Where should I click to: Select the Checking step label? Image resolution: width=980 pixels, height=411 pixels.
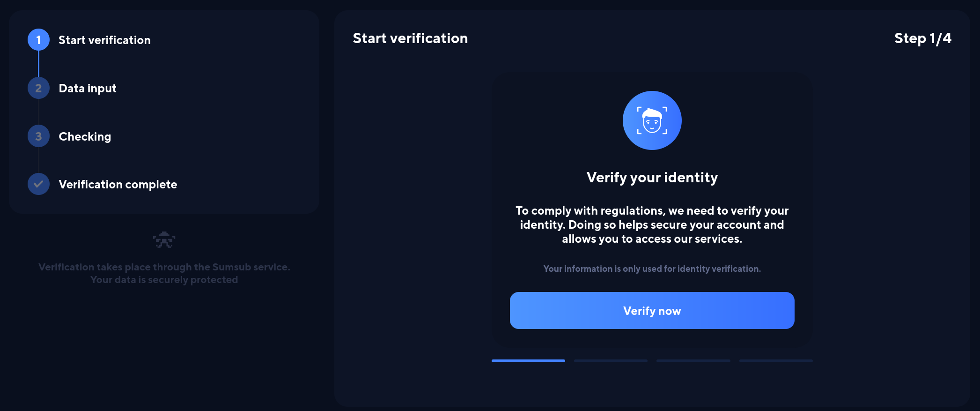point(85,137)
